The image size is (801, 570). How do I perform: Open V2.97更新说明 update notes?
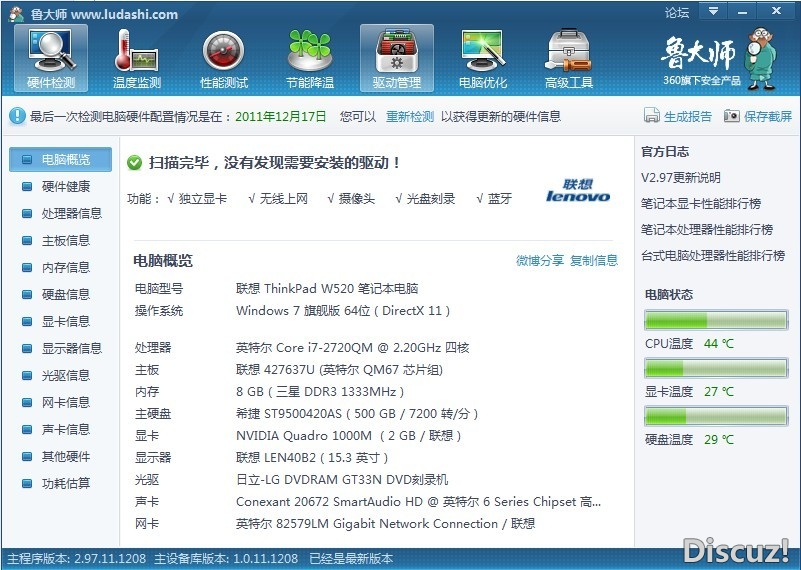coord(681,178)
